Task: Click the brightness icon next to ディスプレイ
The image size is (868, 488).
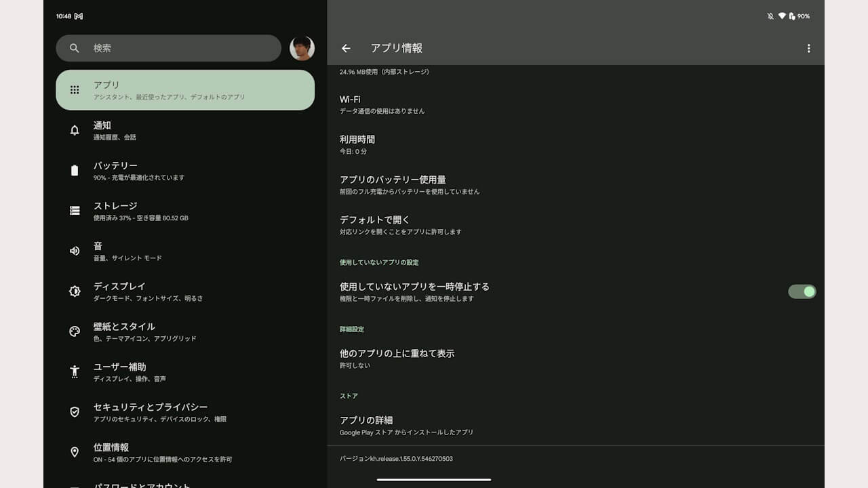Action: pos(75,291)
